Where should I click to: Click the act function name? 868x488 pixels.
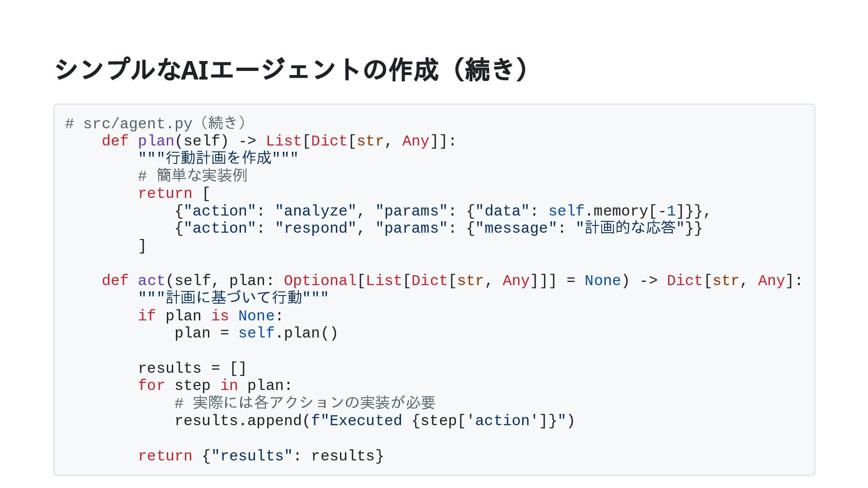click(151, 281)
